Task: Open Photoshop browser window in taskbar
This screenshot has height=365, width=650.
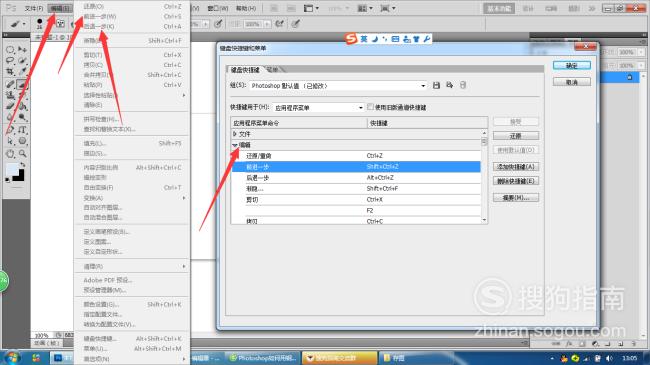Action: click(x=264, y=358)
